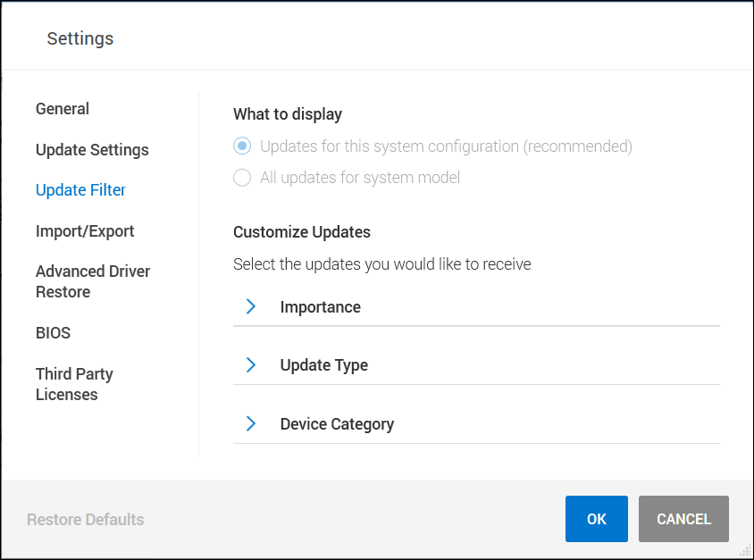Viewport: 754px width, 560px height.
Task: Go to Advanced Driver Restore settings
Action: 93,280
